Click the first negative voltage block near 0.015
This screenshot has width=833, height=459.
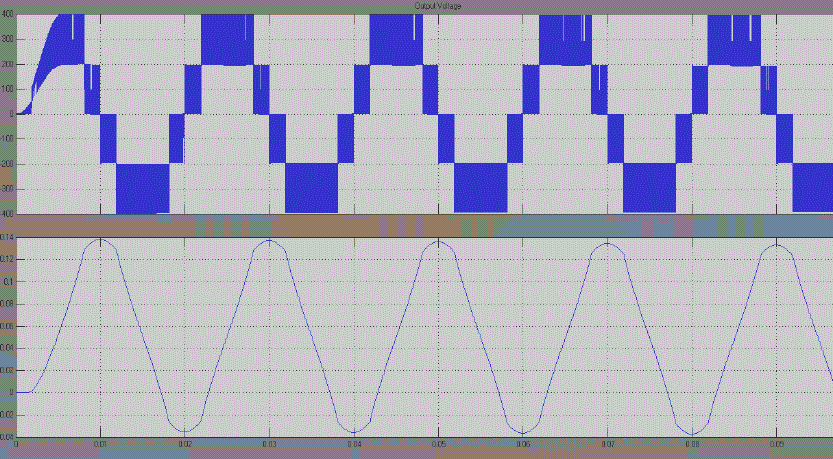tap(142, 188)
